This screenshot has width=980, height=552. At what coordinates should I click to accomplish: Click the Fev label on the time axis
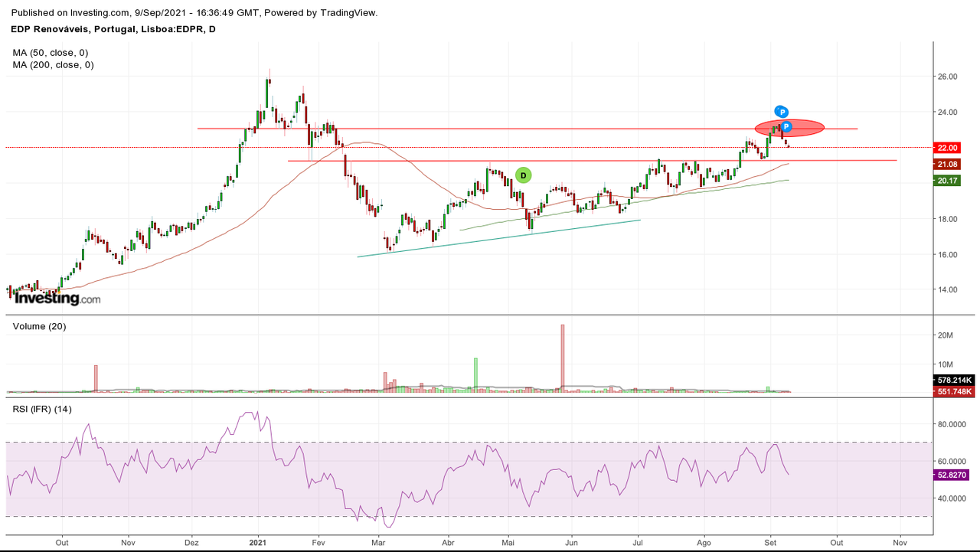coord(319,542)
